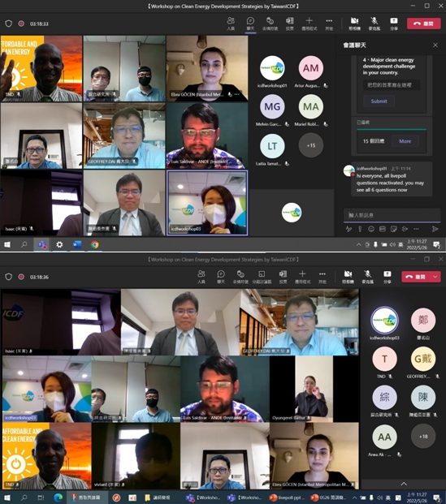Open Chat in lower Teams window
This screenshot has height=504, width=446.
221,277
